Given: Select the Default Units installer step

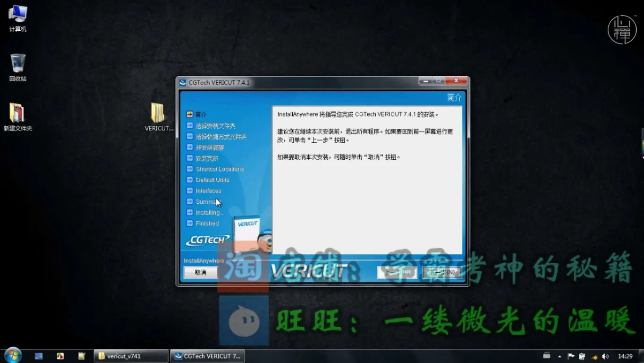Looking at the screenshot, I should coord(212,180).
